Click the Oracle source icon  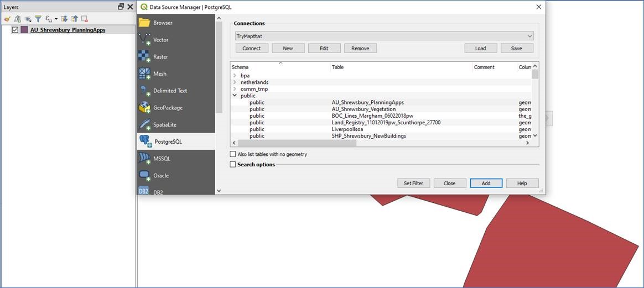tap(144, 175)
